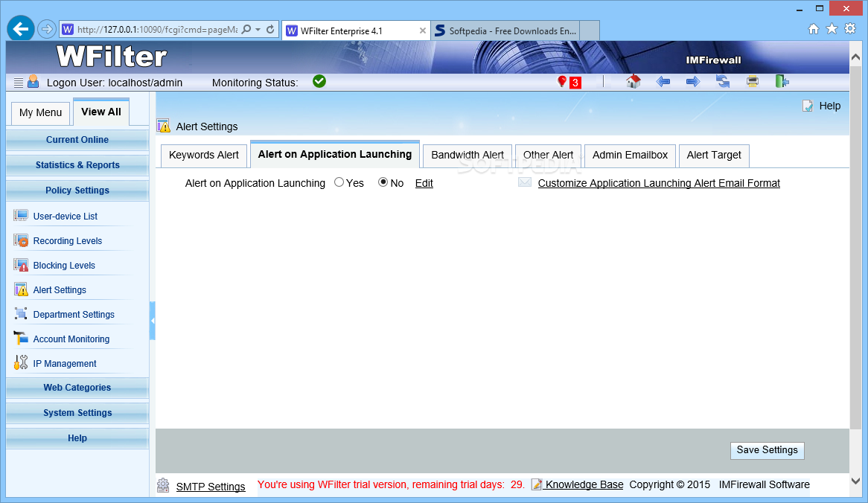Click the Help page icon
This screenshot has width=868, height=503.
(x=808, y=106)
